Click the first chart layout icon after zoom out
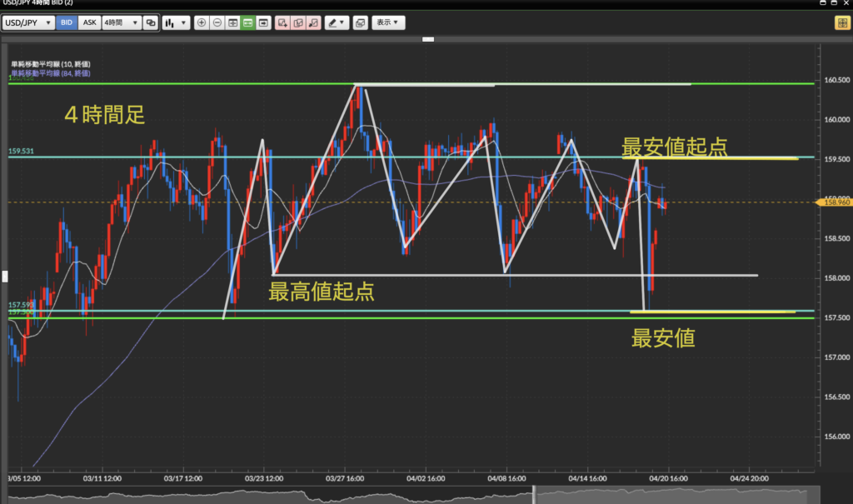 (232, 22)
